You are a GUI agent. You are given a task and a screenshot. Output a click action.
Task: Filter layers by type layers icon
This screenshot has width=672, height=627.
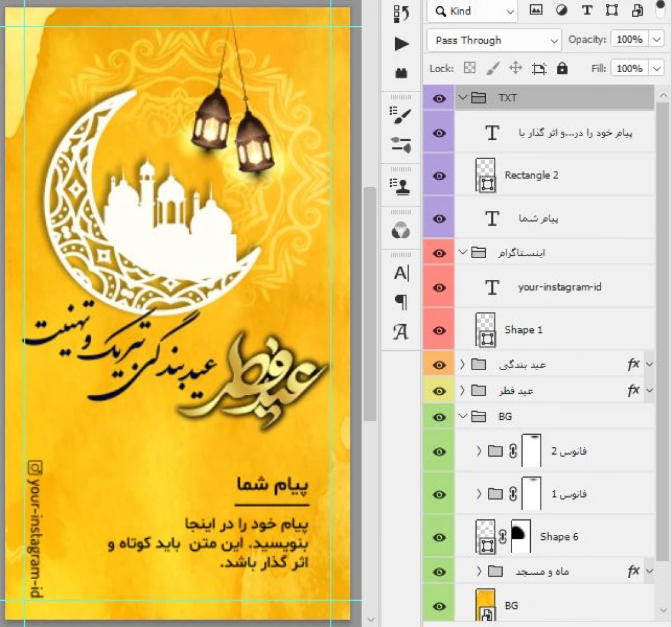click(586, 11)
